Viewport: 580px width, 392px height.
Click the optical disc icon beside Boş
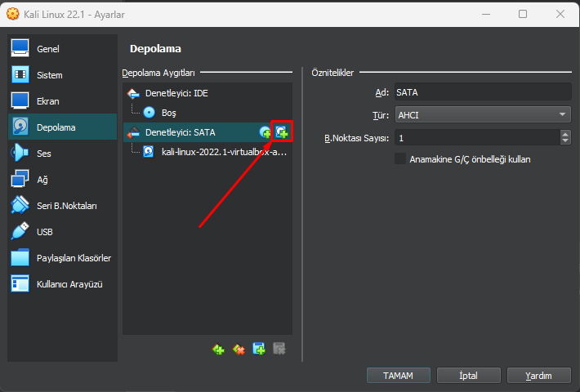click(149, 113)
